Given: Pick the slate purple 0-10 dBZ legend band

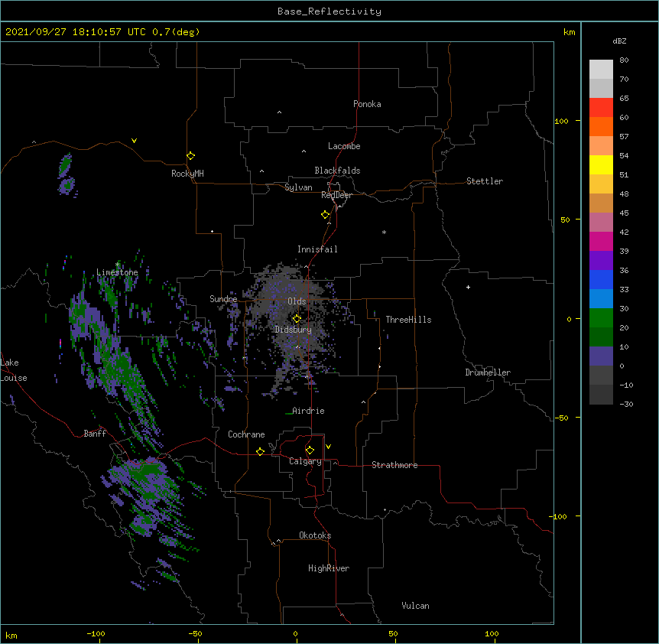Looking at the screenshot, I should pos(601,356).
